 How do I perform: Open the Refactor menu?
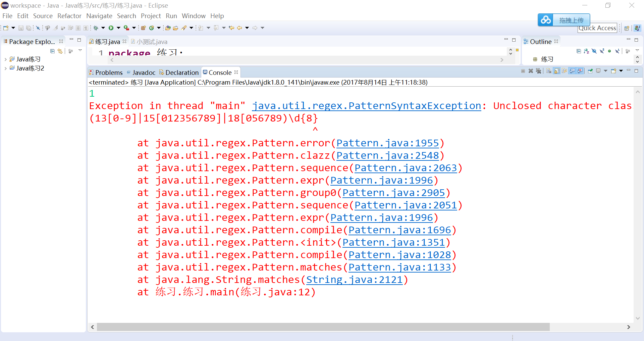point(69,16)
